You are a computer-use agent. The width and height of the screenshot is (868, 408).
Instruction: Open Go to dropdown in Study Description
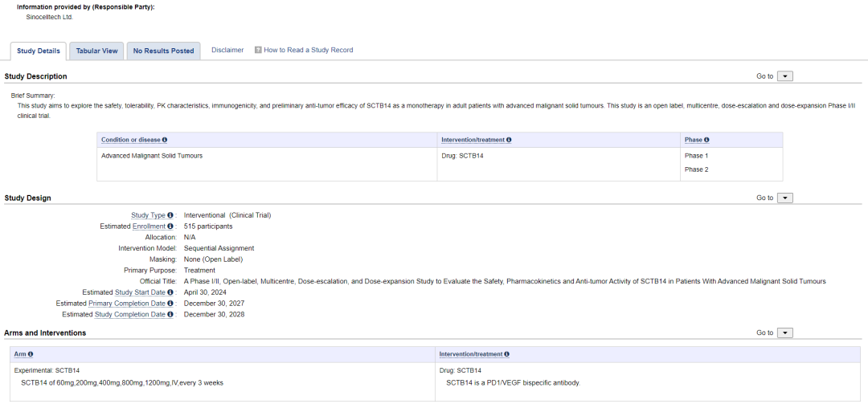coord(785,76)
